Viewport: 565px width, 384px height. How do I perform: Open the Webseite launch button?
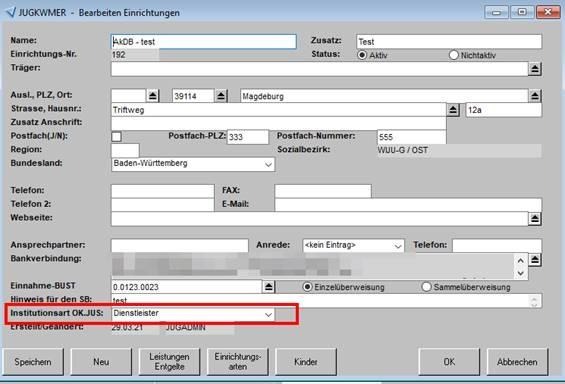click(535, 219)
